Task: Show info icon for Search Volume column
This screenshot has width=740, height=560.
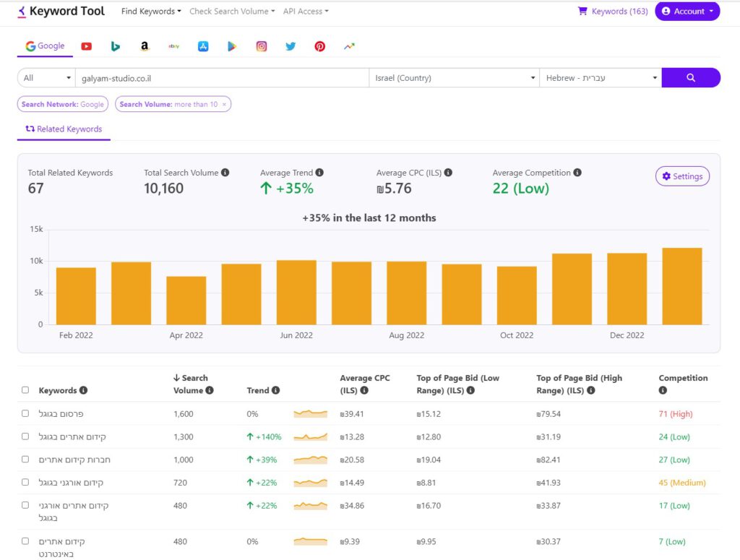Action: 210,390
